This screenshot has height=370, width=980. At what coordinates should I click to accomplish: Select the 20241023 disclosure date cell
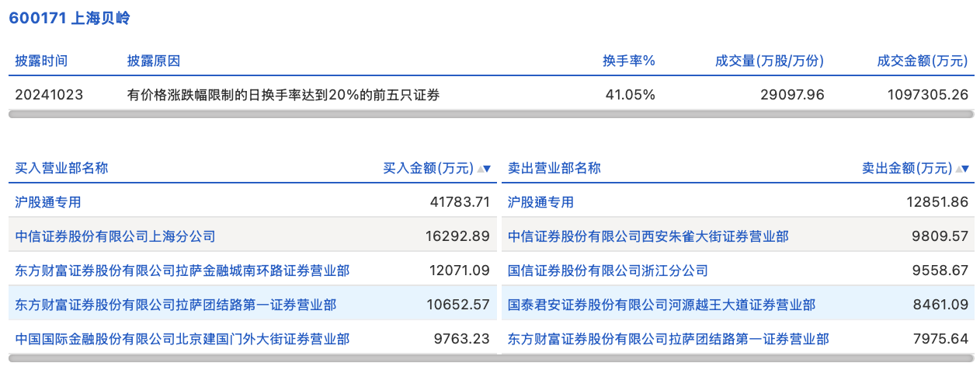[49, 95]
